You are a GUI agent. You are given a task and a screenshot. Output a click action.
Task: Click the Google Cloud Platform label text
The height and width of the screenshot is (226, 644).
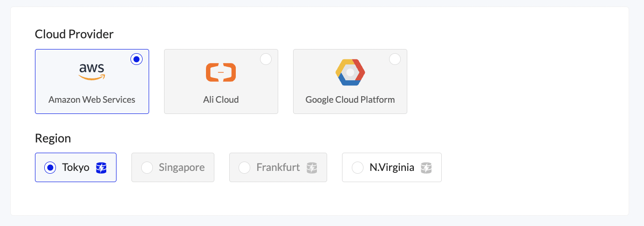pos(350,99)
